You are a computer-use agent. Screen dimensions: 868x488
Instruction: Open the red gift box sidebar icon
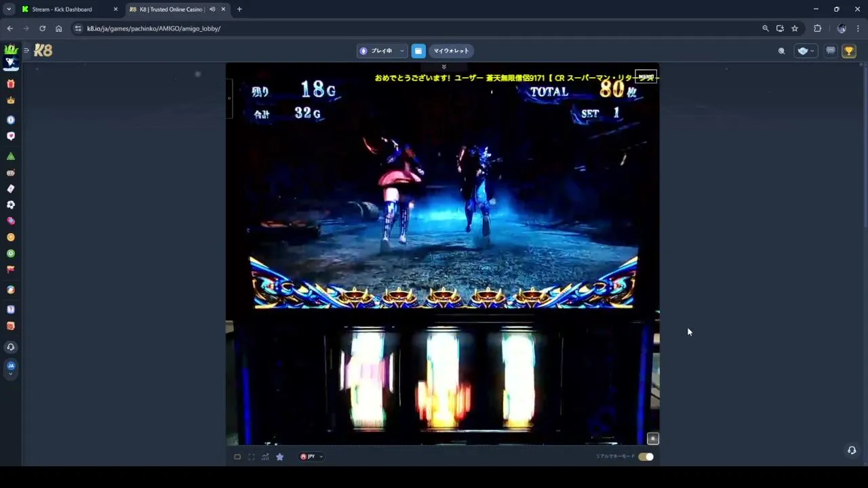[x=10, y=84]
